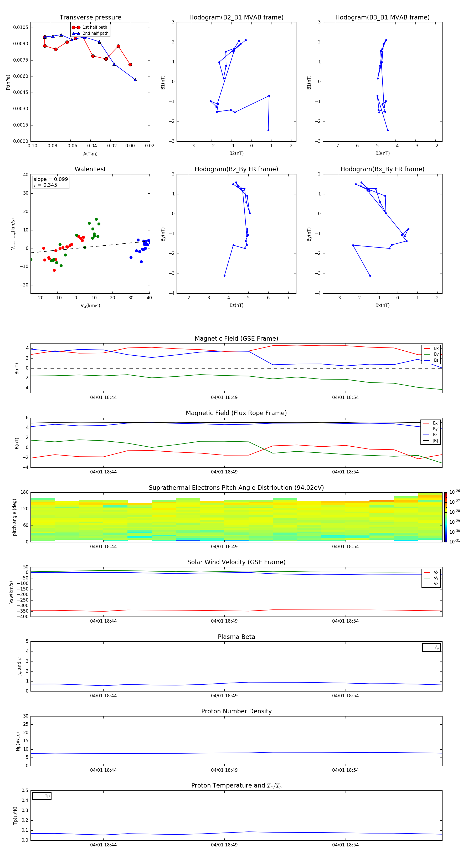Click the 'Tp' legend entry

(x=42, y=796)
